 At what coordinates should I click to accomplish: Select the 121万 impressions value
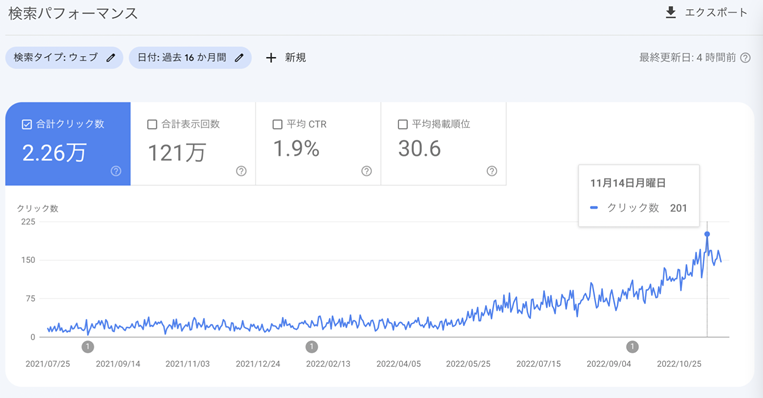[x=177, y=153]
